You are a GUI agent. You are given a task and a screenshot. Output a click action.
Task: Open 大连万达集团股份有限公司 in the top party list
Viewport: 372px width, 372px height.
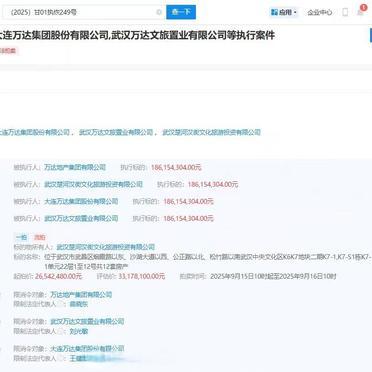[x=35, y=132]
